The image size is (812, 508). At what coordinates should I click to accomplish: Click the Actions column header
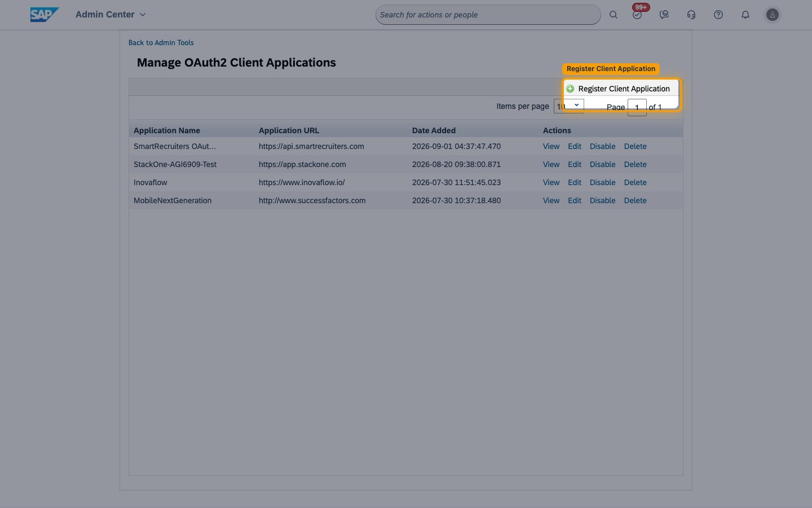(557, 130)
